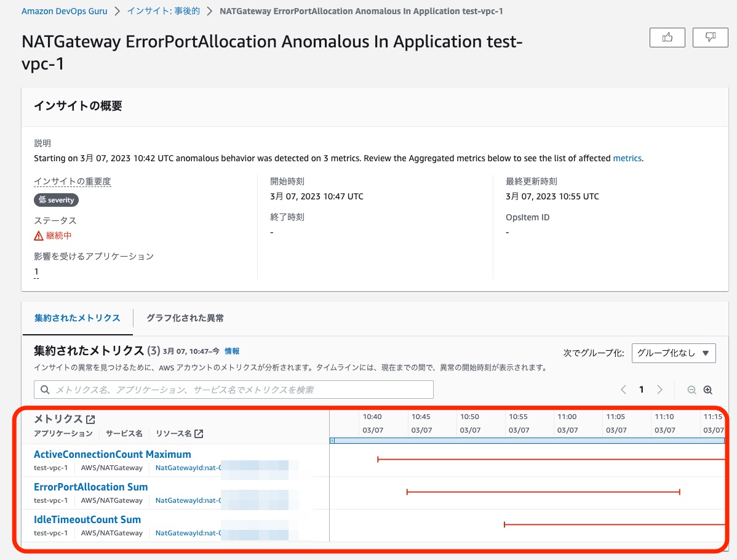
Task: Click the thumbs-up feedback icon
Action: click(x=667, y=37)
